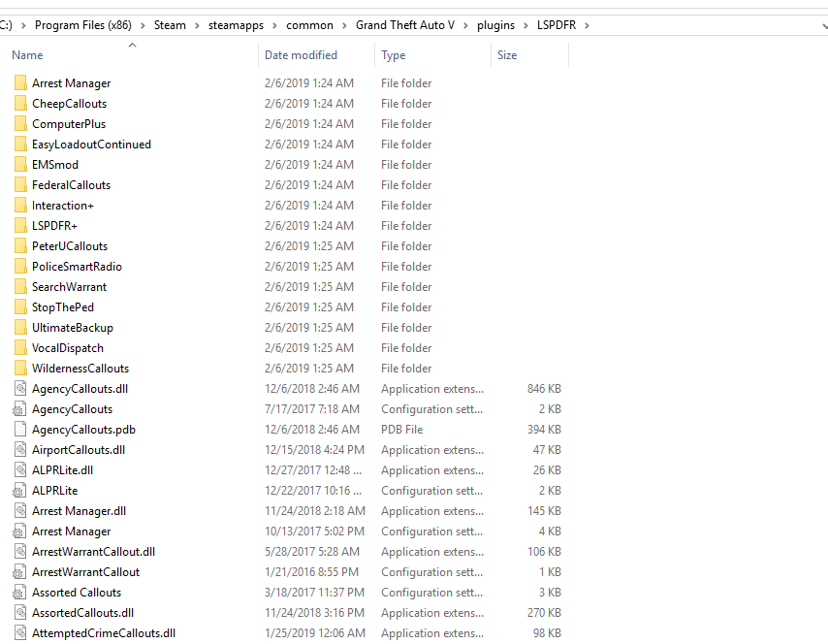
Task: Click the 1/21/2016 8:55 PM date cell
Action: click(311, 571)
